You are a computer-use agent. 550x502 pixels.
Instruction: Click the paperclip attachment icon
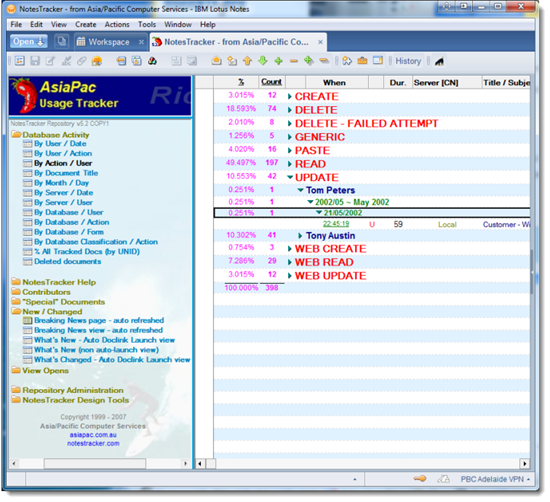point(81,61)
